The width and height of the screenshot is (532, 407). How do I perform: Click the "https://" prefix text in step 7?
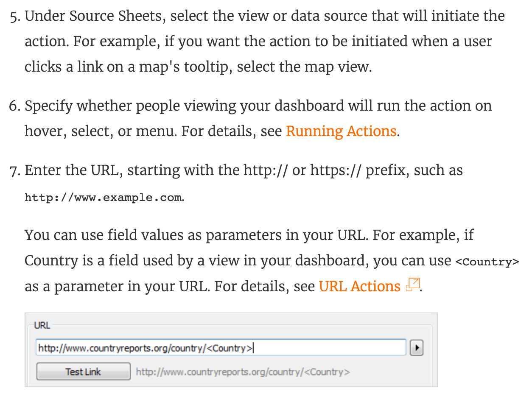pos(336,170)
